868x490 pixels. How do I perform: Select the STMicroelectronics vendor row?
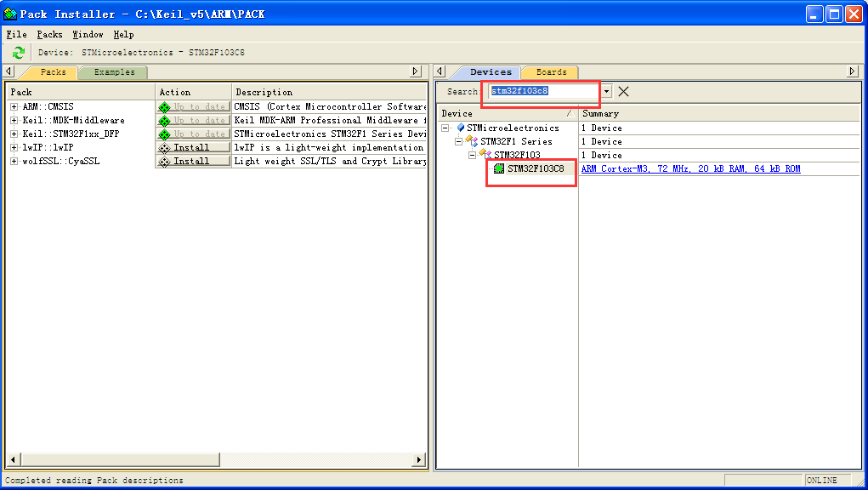(x=513, y=128)
